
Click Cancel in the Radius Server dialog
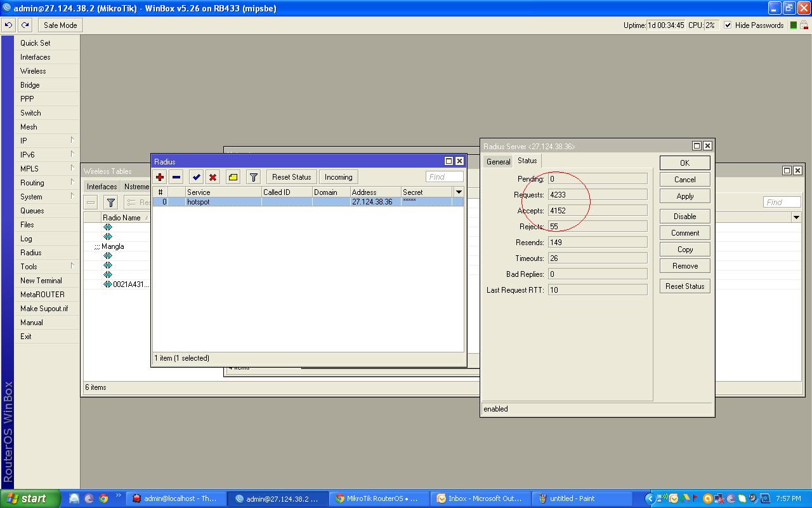684,180
